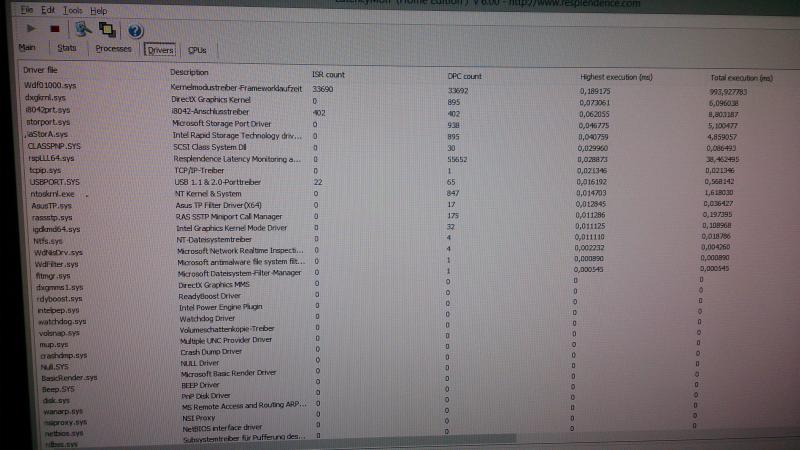800x450 pixels.
Task: Click the DirectX Graphics Kernel description
Action: [x=211, y=99]
